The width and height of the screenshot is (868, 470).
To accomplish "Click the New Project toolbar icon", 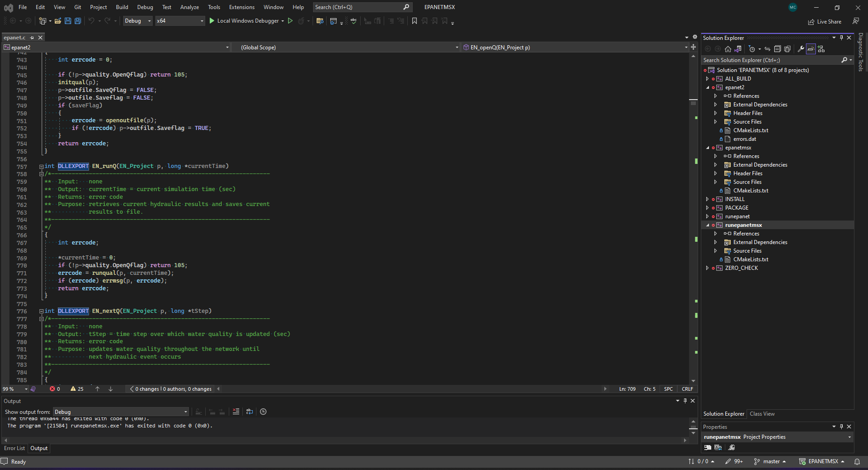I will [43, 21].
